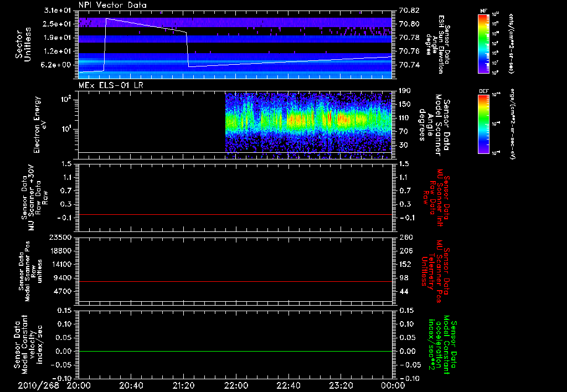
Task: Click the green constant velocity line
Action: point(236,352)
